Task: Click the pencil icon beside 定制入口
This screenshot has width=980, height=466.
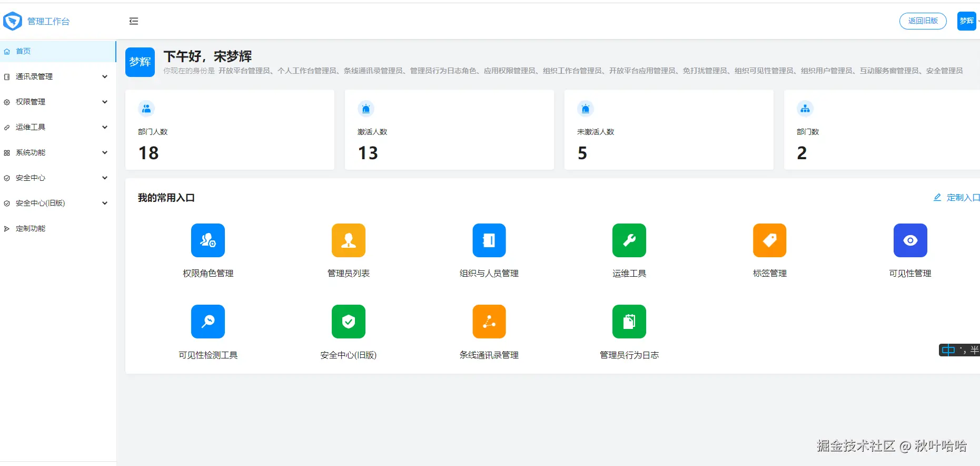Action: (x=937, y=198)
